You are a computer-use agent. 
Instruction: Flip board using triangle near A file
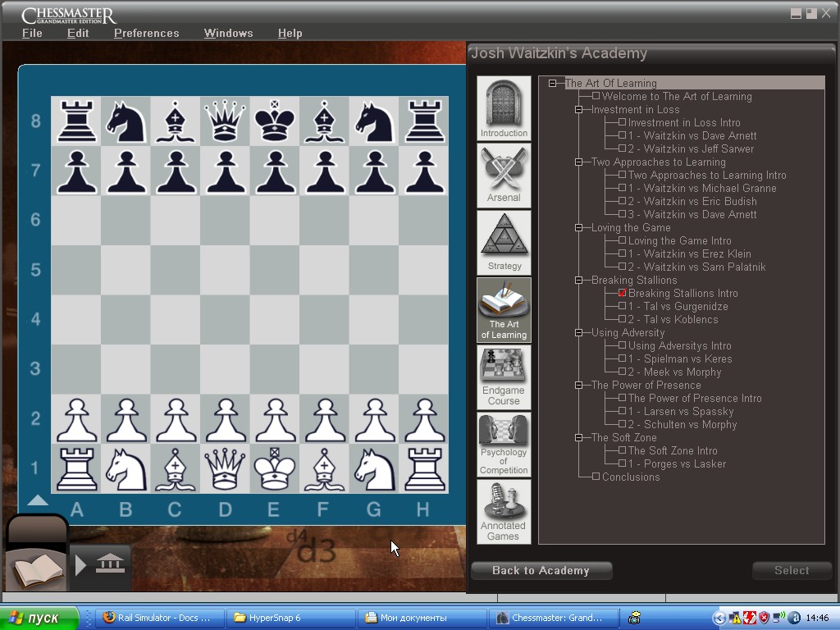[x=38, y=500]
